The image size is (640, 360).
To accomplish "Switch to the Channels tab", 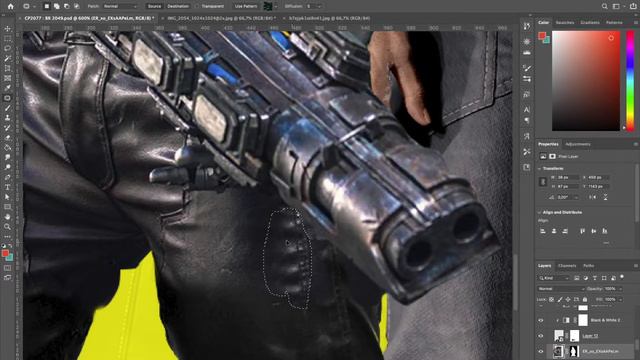I will click(567, 266).
